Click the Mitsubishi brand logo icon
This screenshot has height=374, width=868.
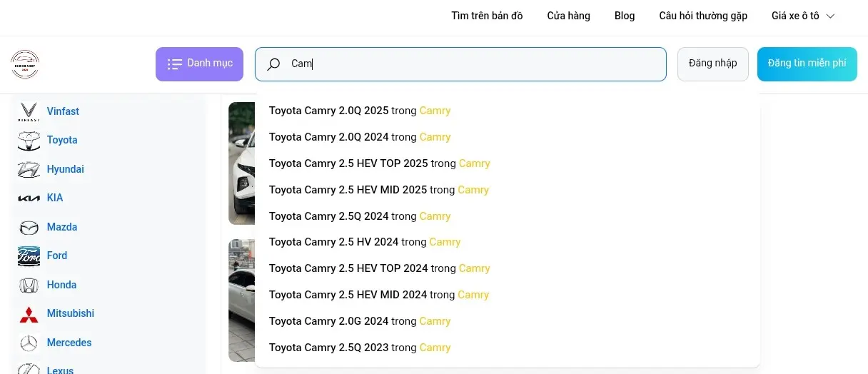point(29,314)
